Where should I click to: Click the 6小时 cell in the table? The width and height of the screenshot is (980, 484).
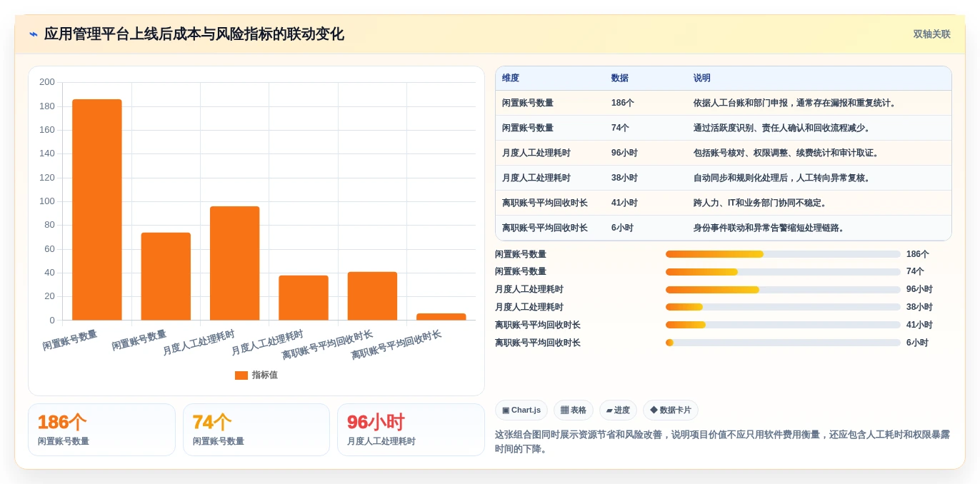(622, 228)
